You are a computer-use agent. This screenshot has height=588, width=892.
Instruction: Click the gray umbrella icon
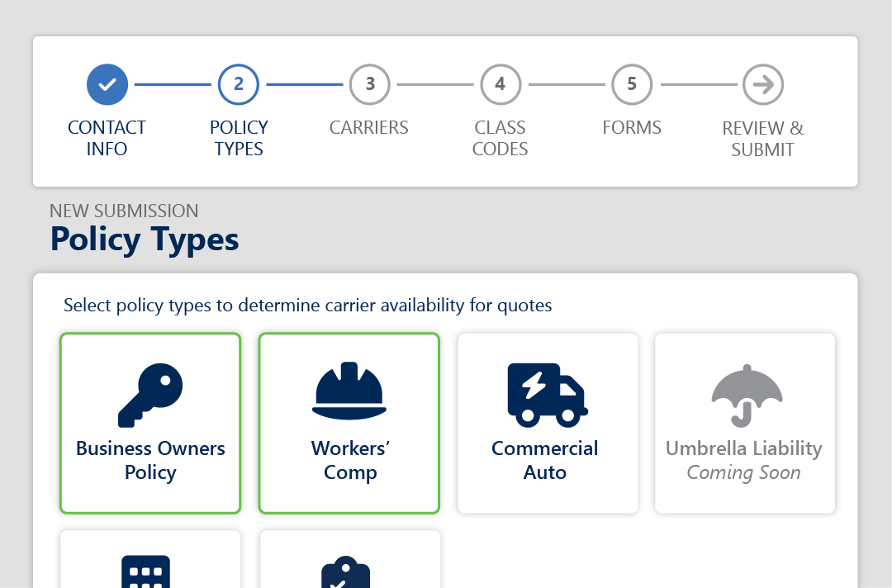point(746,396)
